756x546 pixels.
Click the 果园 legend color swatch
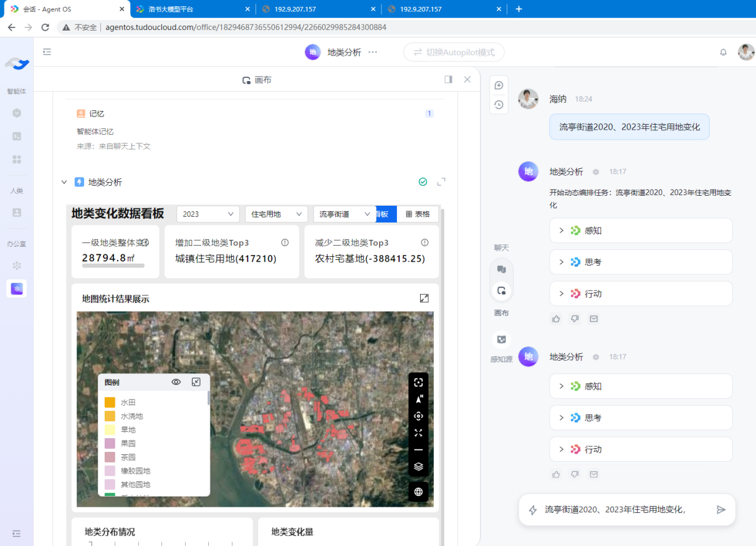click(110, 444)
